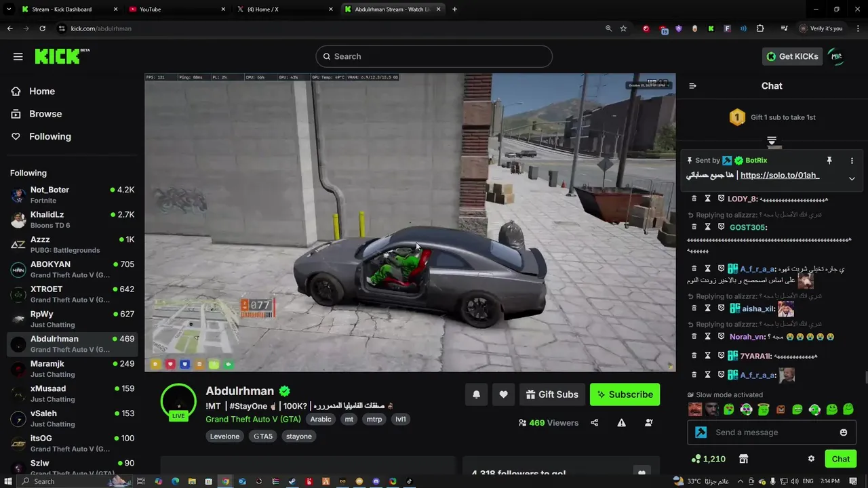Screen dimensions: 868x488
Task: Open Steam from the taskbar
Action: point(292,481)
